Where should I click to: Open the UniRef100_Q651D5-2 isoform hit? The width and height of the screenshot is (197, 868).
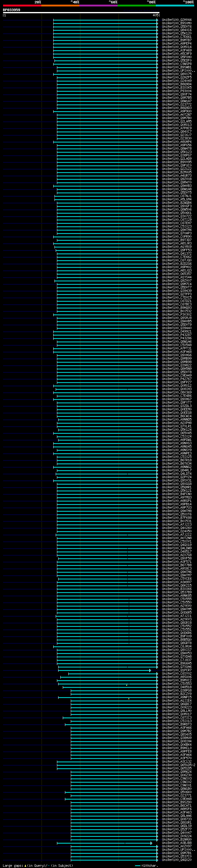click(x=179, y=765)
